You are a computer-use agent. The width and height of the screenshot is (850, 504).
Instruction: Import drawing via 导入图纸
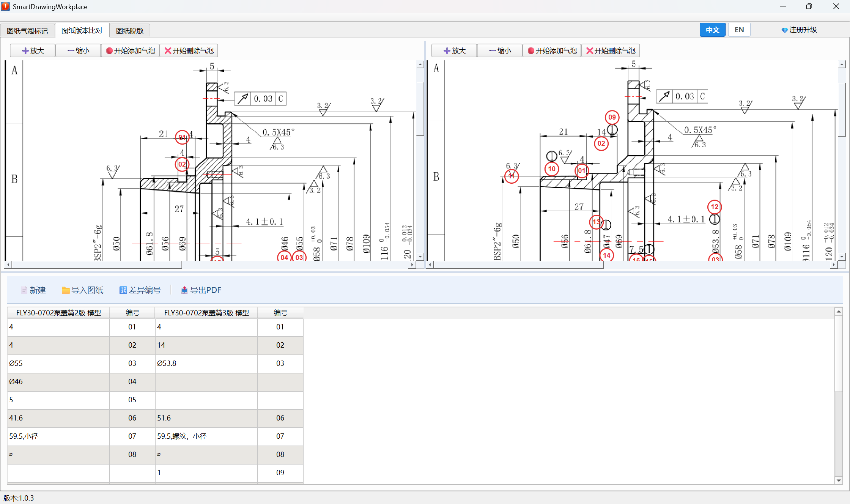(x=82, y=290)
